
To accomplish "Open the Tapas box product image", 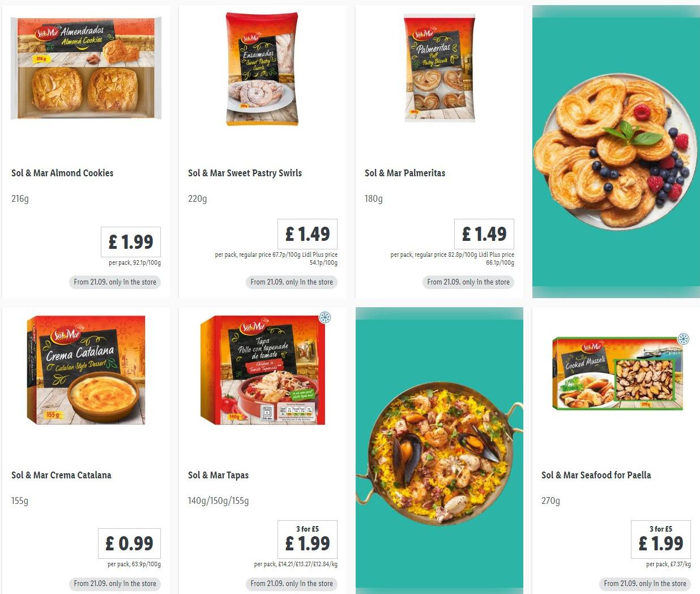I will pos(263,370).
